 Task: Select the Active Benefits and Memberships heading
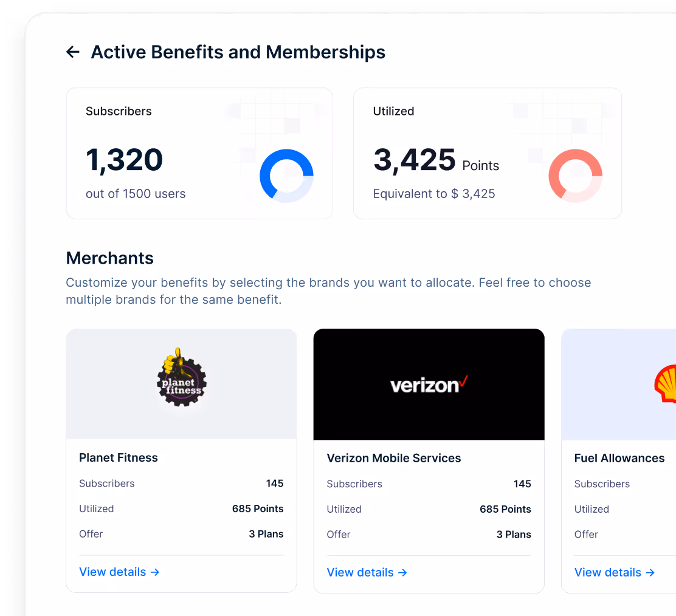tap(238, 52)
